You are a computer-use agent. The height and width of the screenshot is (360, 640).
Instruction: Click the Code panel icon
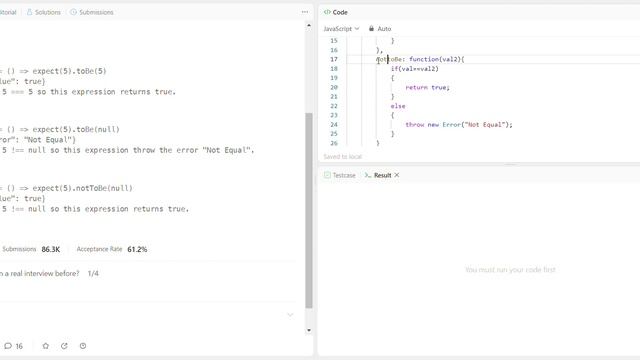point(327,12)
